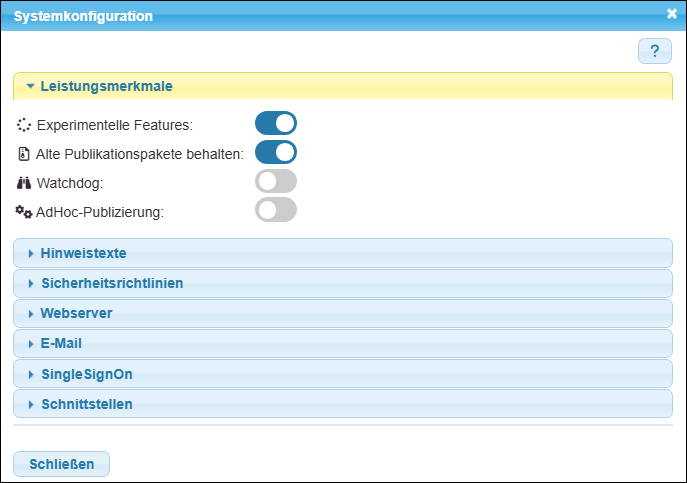Expand the Webserver section
This screenshot has height=483, width=687.
[343, 313]
